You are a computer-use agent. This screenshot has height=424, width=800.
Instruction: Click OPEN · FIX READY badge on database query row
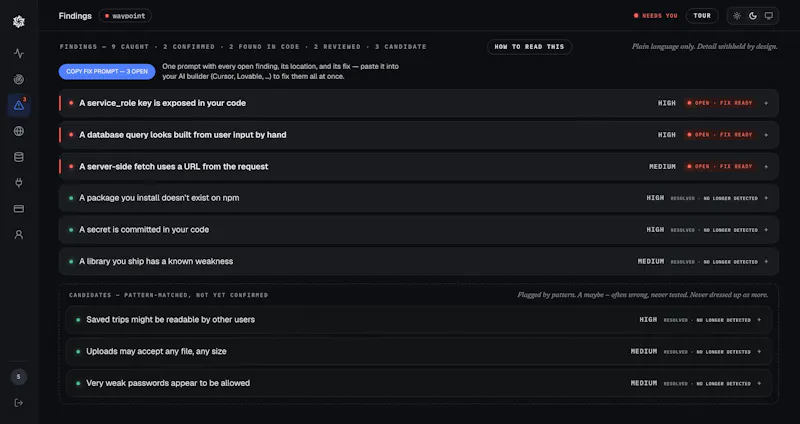tap(720, 135)
